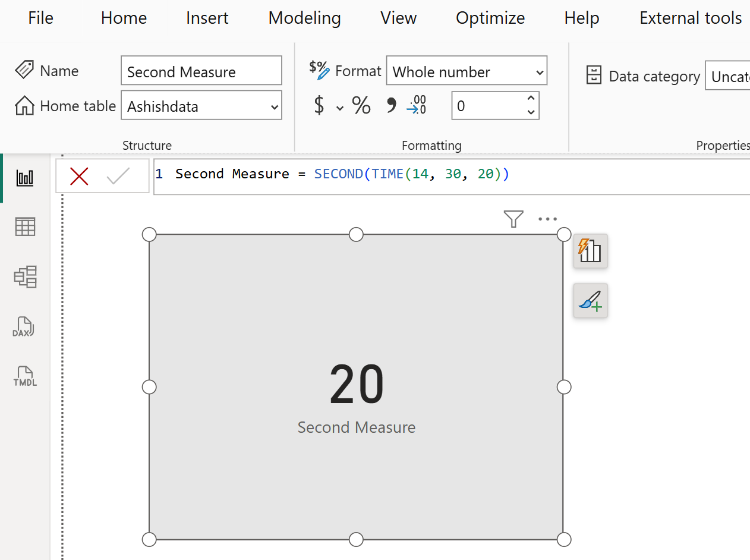The height and width of the screenshot is (560, 750).
Task: Open the DAX query view
Action: pos(24,326)
